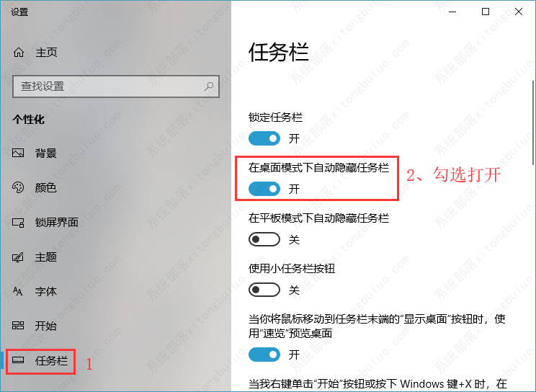This screenshot has width=536, height=392.
Task: Disable the 速览 preview desktop switch
Action: [264, 355]
